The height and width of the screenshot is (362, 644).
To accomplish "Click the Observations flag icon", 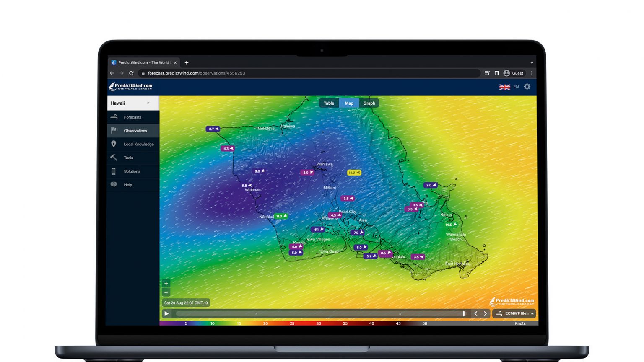I will click(114, 130).
